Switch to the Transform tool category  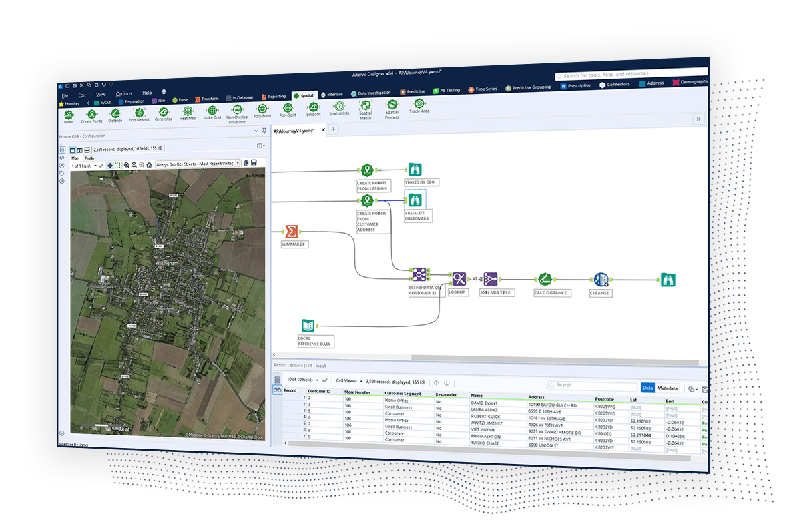coord(207,99)
